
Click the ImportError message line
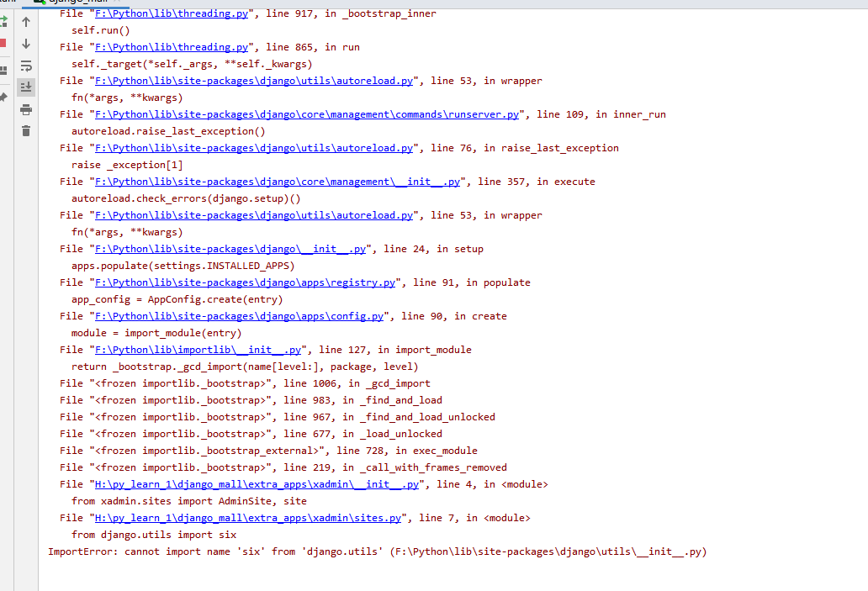pyautogui.click(x=378, y=551)
